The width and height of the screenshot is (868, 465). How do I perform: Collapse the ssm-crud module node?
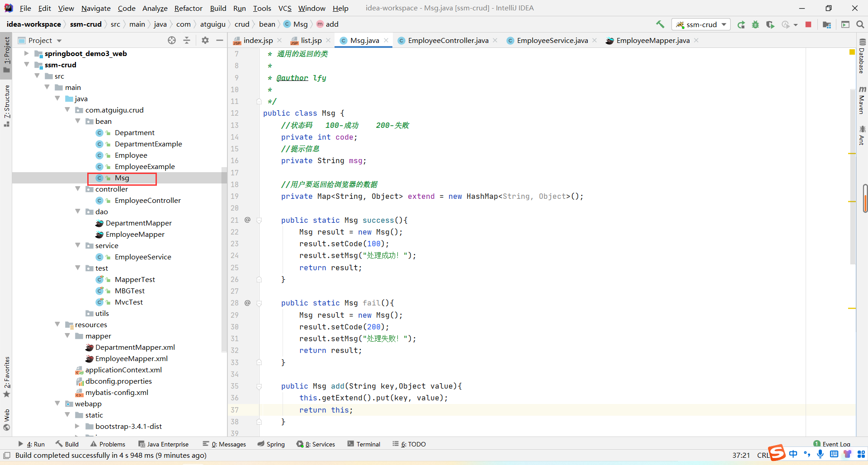(x=27, y=65)
